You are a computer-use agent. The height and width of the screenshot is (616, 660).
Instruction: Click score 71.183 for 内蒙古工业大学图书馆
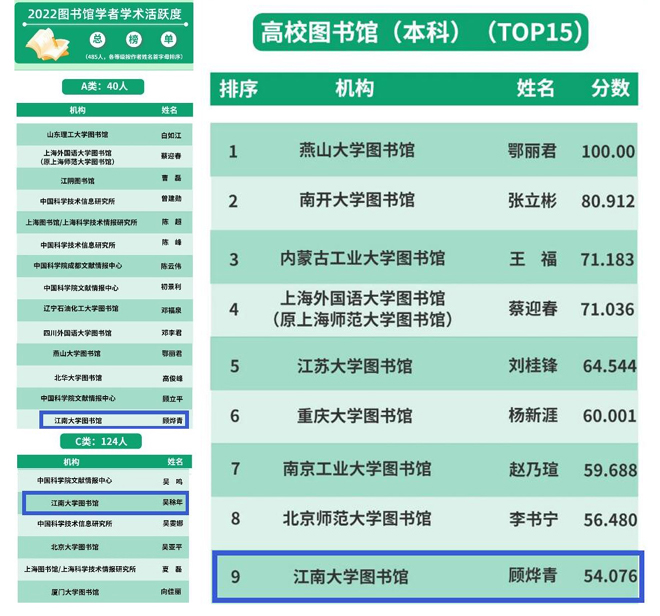[607, 260]
